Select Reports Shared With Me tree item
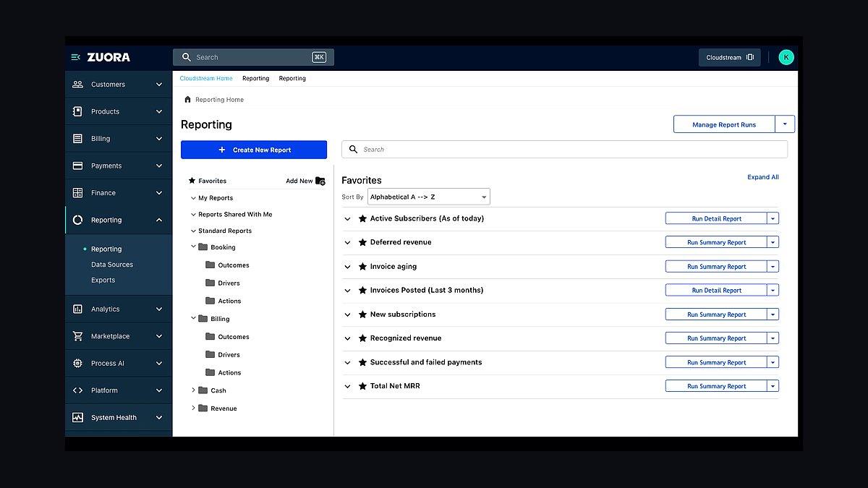Viewport: 868px width, 488px height. (235, 214)
